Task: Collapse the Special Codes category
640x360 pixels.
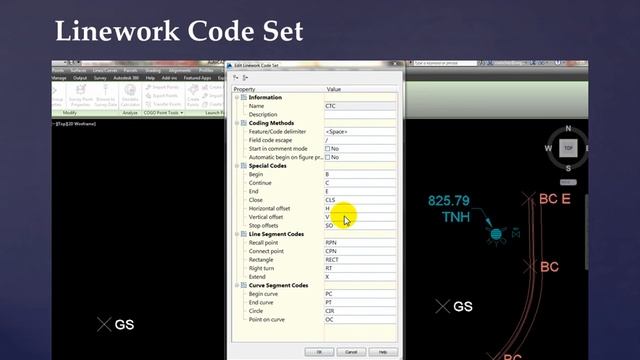Action: [237, 166]
